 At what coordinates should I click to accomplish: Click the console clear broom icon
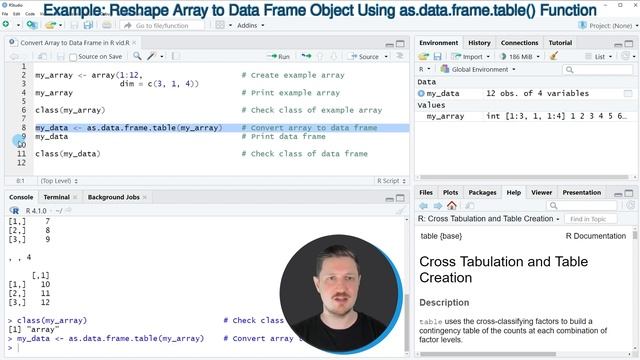click(x=400, y=211)
